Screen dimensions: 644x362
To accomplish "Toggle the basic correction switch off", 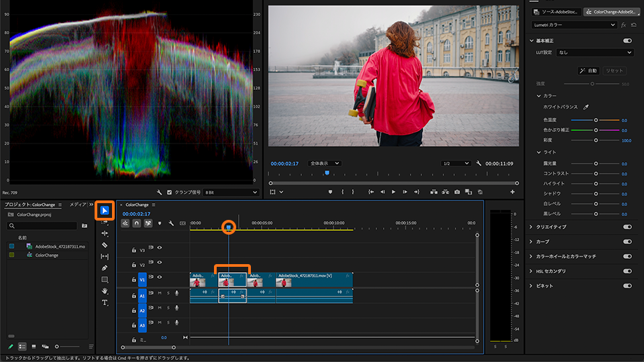I will 627,40.
